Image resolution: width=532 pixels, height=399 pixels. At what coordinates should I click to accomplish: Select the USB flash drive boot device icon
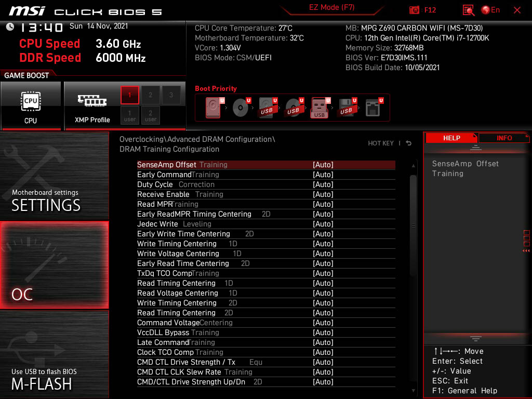320,108
